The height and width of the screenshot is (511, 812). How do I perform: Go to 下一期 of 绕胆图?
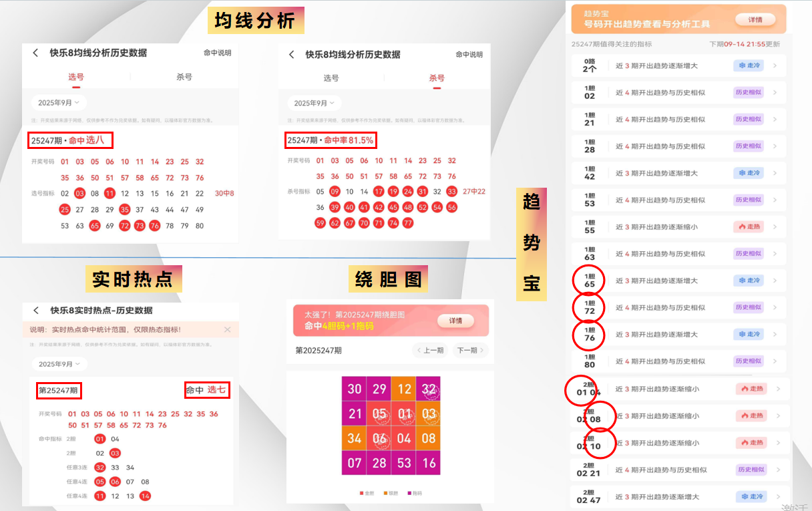[471, 350]
